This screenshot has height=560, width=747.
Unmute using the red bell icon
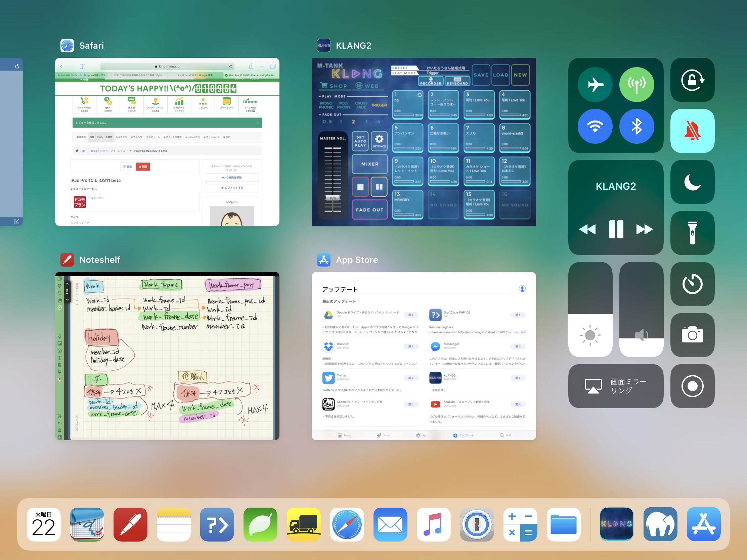click(x=692, y=131)
